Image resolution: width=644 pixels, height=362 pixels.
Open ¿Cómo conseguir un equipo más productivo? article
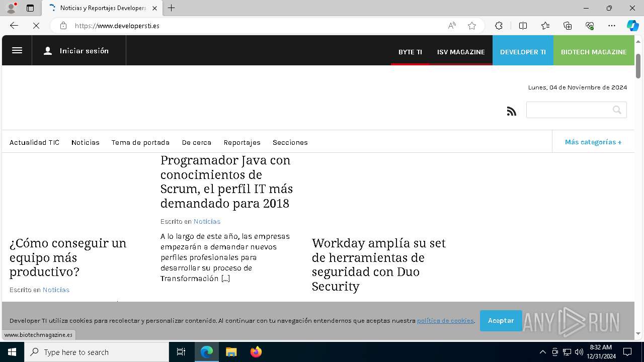coord(68,257)
